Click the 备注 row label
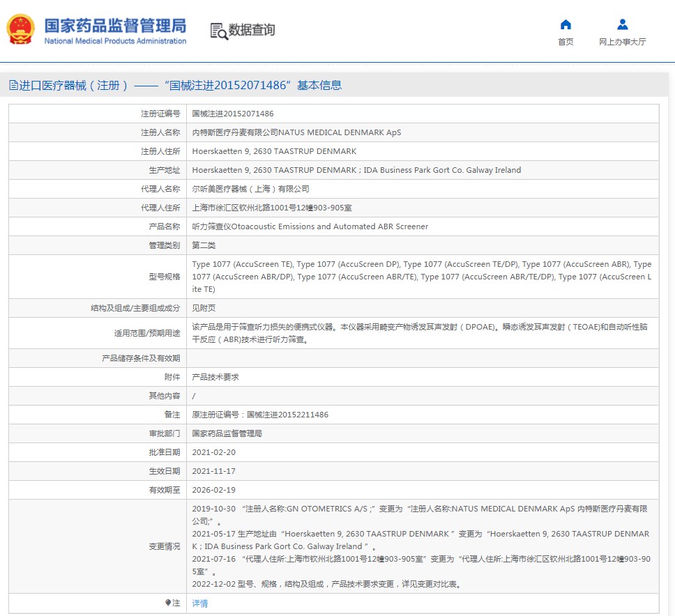 (172, 415)
